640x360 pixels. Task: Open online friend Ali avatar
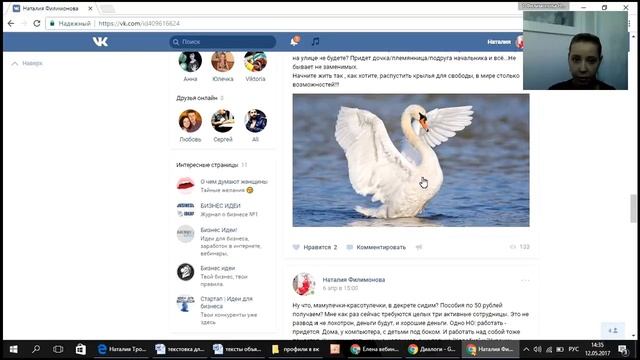tap(256, 121)
